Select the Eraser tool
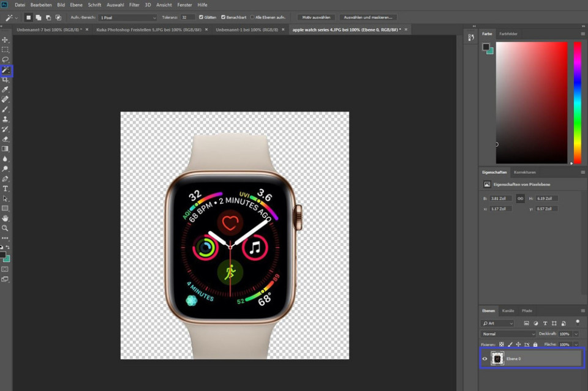 click(6, 139)
